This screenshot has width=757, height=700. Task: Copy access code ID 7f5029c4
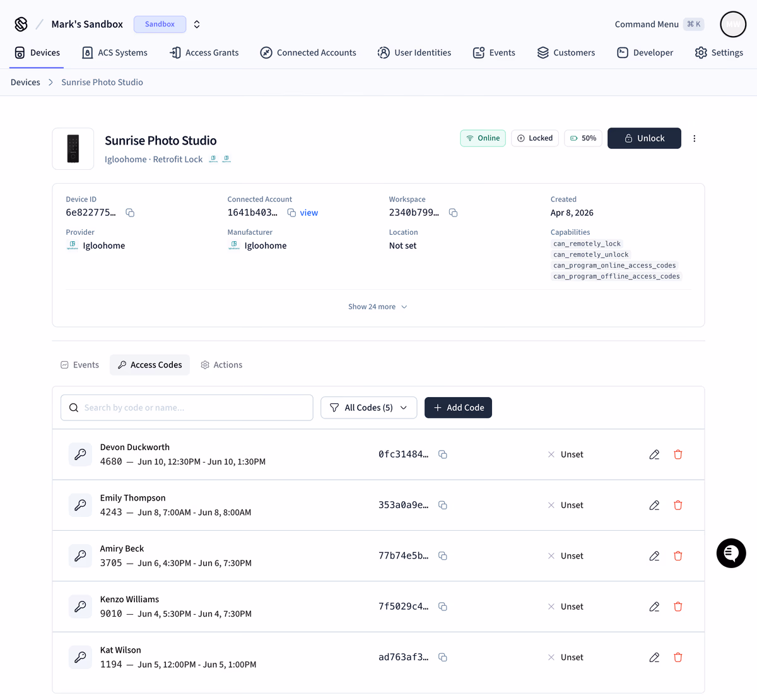tap(443, 607)
